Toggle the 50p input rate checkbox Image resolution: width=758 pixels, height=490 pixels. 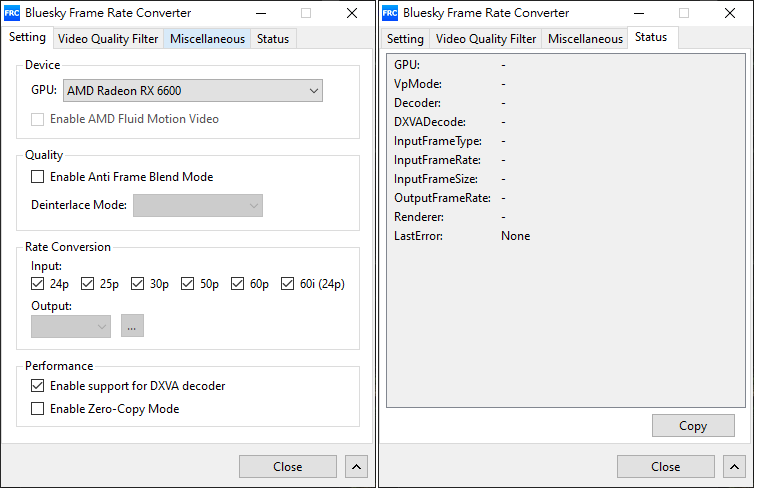(188, 284)
